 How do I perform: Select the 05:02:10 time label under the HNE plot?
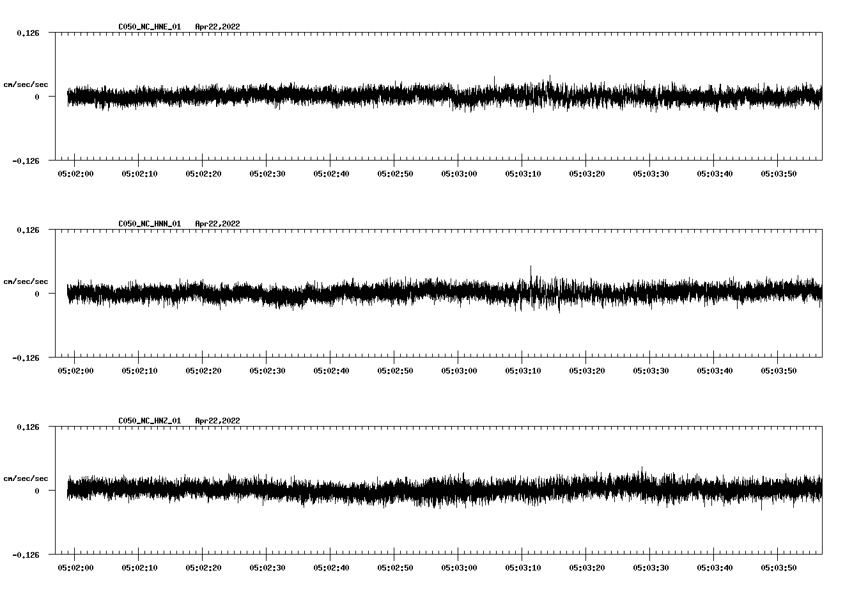click(139, 173)
